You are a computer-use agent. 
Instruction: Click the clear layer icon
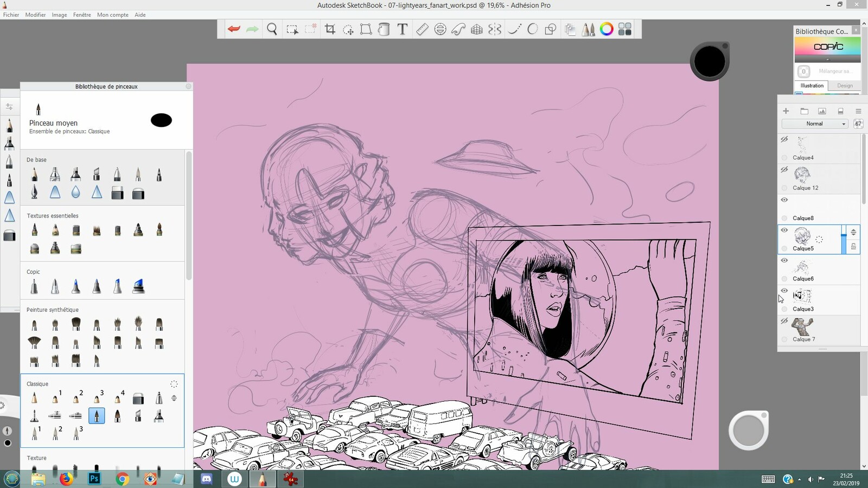point(840,111)
